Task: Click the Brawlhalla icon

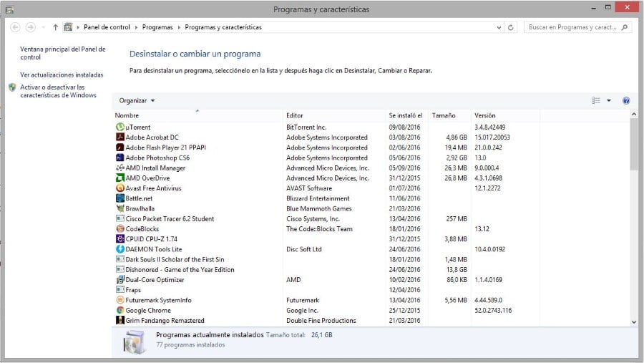Action: [120, 208]
